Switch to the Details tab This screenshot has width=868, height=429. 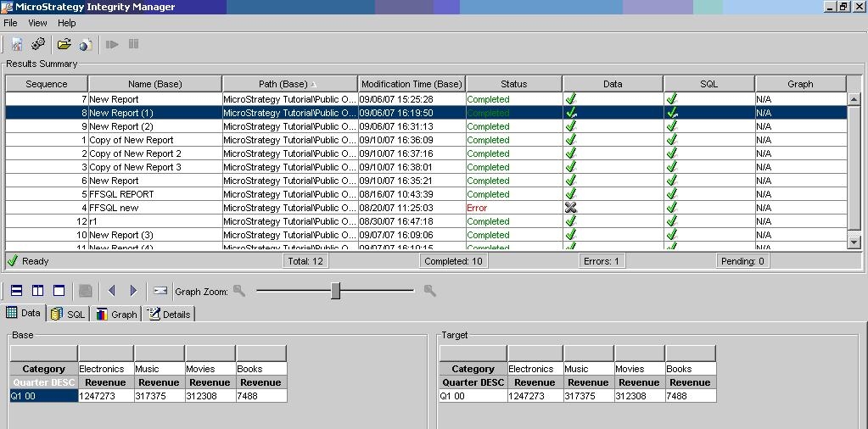click(x=169, y=314)
